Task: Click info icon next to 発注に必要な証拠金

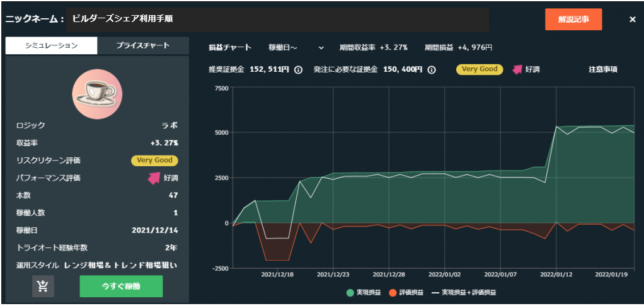Action: point(432,70)
